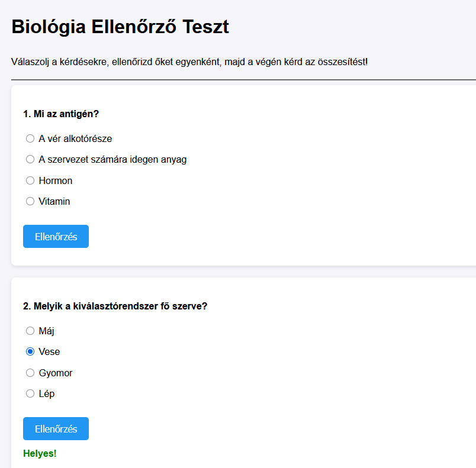Pick the 'Vitamin' answer option
This screenshot has height=468, width=476.
coord(30,201)
